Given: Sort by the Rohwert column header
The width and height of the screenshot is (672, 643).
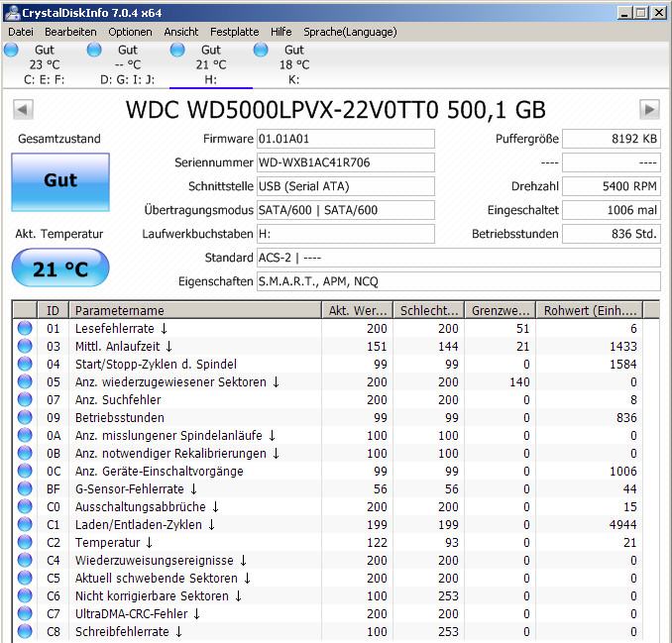Looking at the screenshot, I should click(x=590, y=310).
